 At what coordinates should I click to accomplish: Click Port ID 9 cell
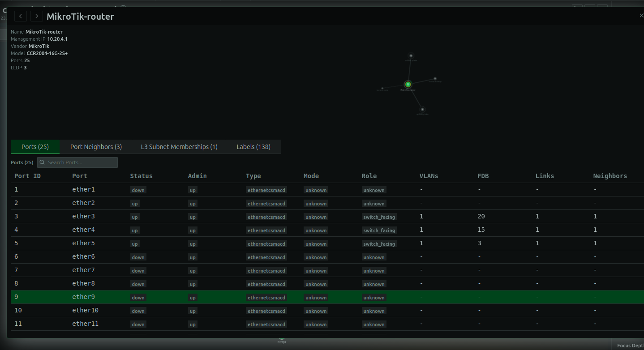16,297
